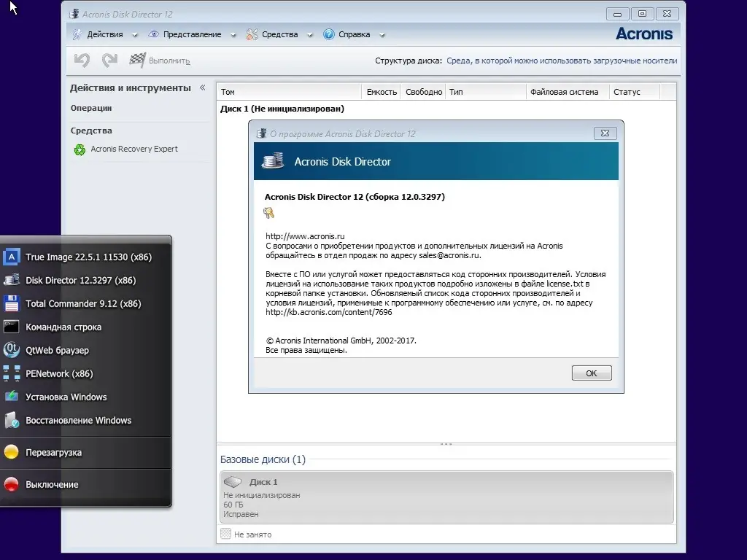The height and width of the screenshot is (560, 747).
Task: Click the Операции section heading
Action: [x=91, y=108]
